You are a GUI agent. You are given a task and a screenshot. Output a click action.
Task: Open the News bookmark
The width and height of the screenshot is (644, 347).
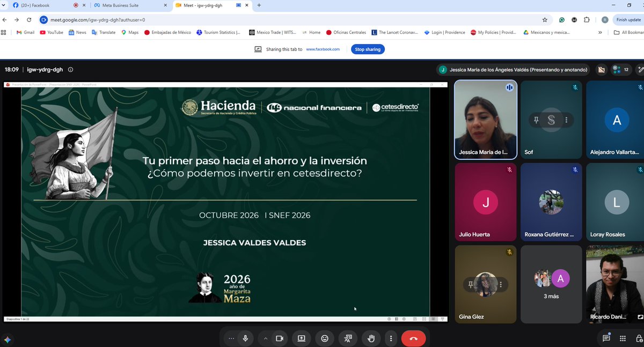(77, 32)
